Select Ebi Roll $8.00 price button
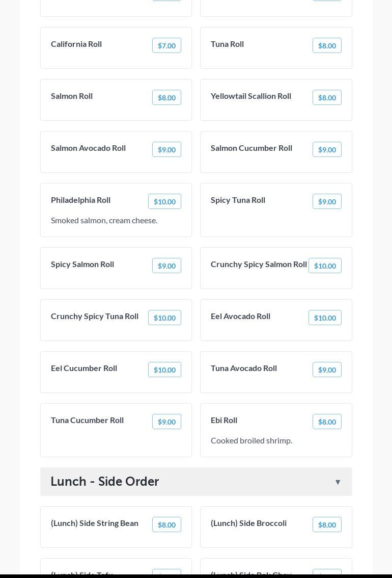The width and height of the screenshot is (392, 578). [x=327, y=422]
